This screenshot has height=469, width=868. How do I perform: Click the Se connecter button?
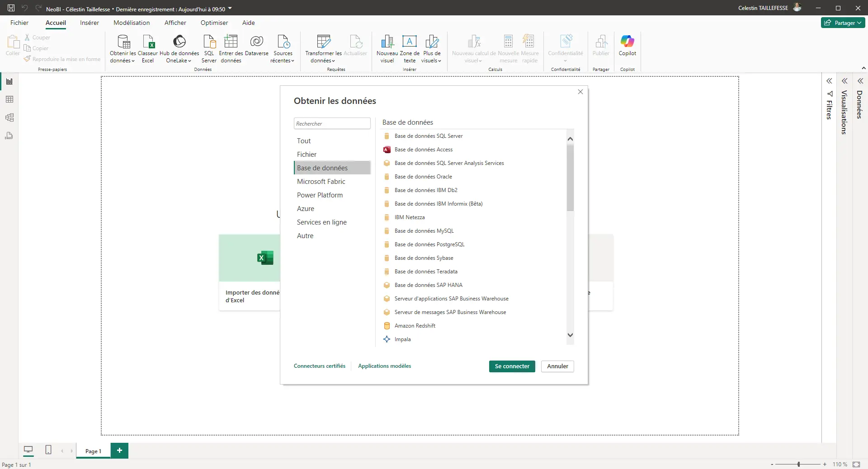coord(512,366)
